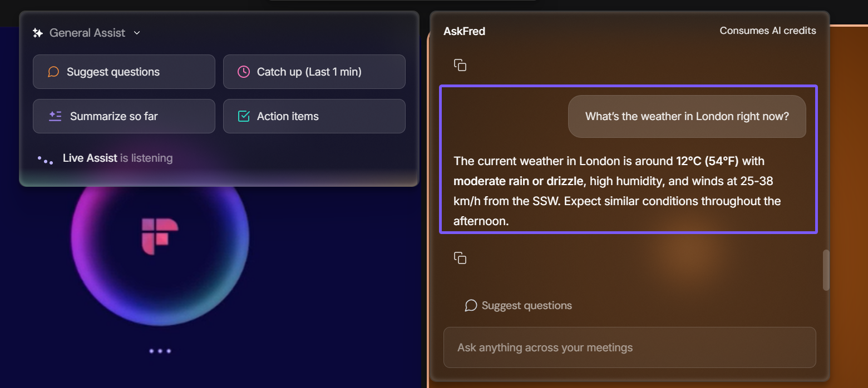The image size is (868, 388).
Task: Click the "Consumes AI credits" label
Action: 767,31
